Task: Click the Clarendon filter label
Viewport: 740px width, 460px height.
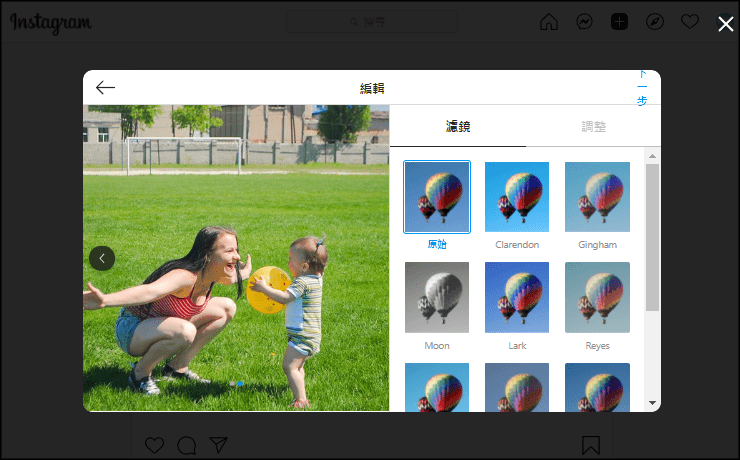Action: tap(517, 245)
